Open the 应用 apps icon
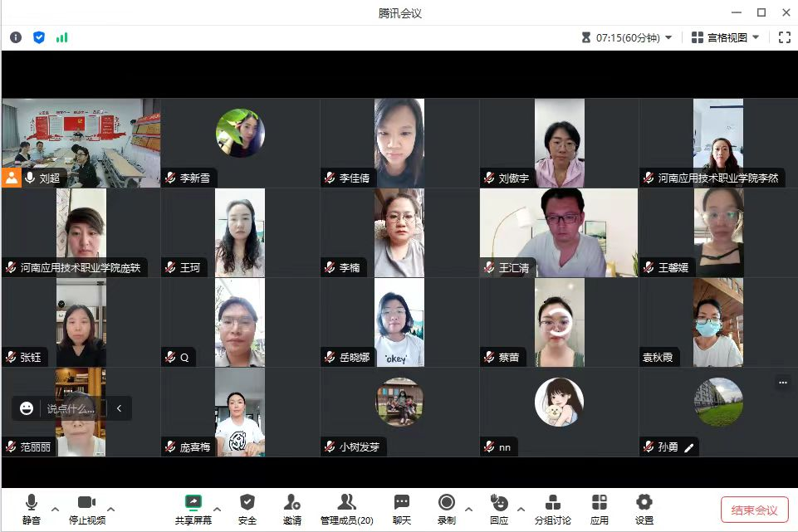The height and width of the screenshot is (532, 798). (x=599, y=508)
